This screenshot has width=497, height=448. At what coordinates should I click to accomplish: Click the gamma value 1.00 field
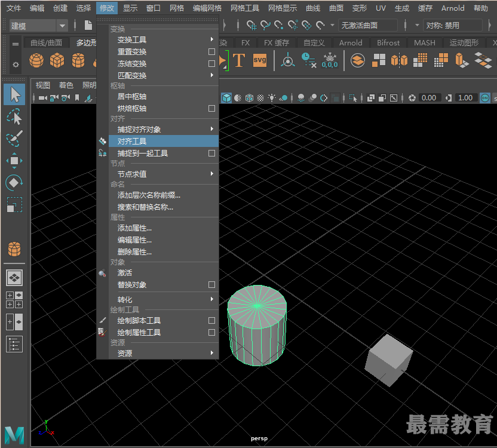point(465,98)
